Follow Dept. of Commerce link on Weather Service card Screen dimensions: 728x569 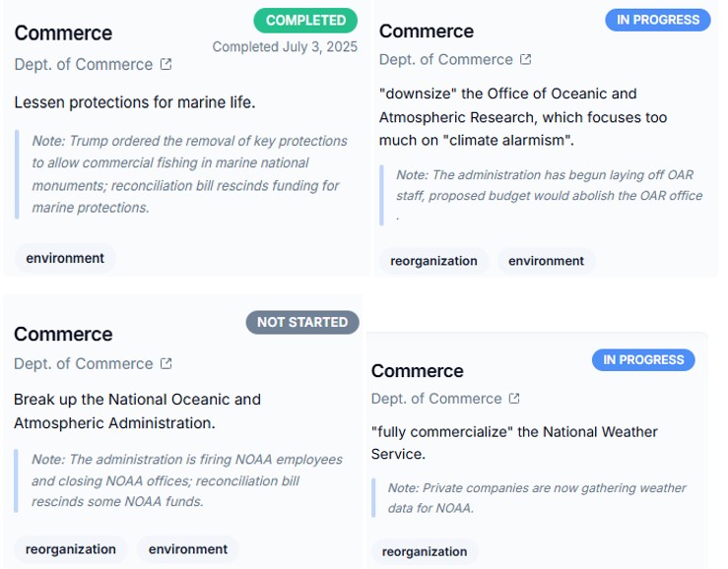[436, 399]
